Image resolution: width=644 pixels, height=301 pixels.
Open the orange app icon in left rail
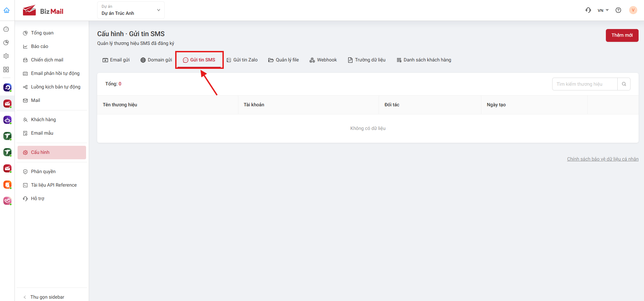[x=7, y=185]
